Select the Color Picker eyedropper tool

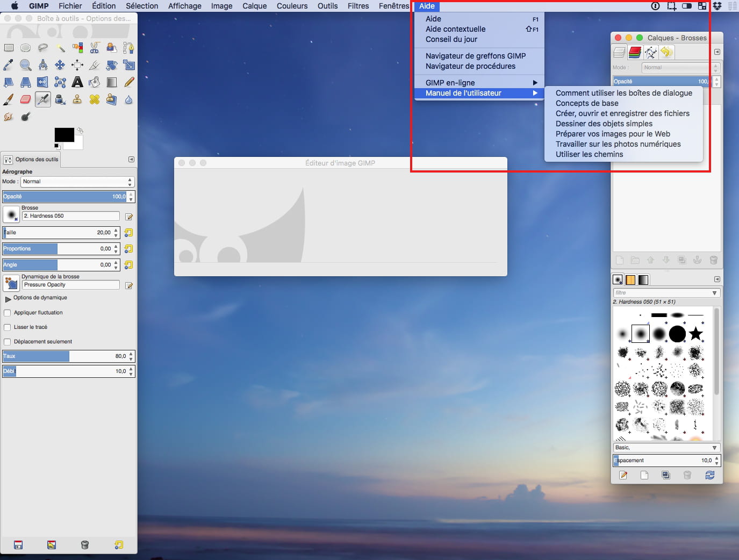(9, 65)
